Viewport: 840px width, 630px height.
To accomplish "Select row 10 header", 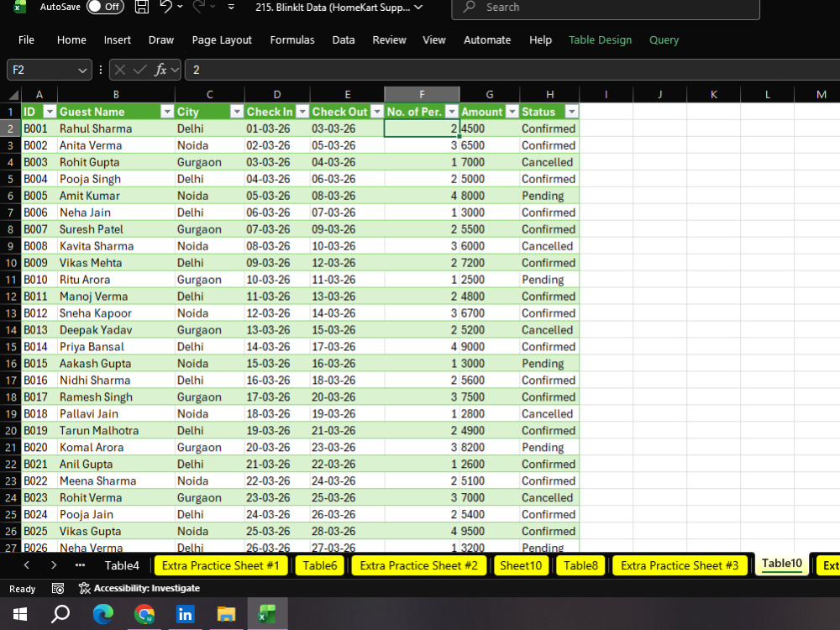I will (x=11, y=263).
